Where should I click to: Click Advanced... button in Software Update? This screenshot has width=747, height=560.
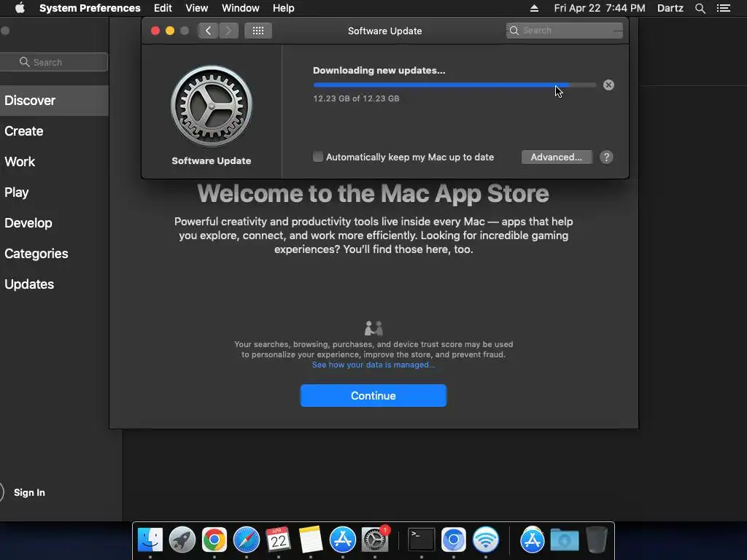point(557,157)
